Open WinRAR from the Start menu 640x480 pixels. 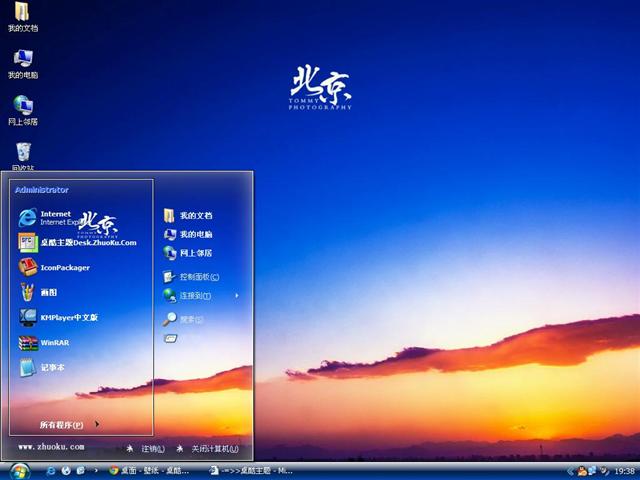[x=44, y=342]
